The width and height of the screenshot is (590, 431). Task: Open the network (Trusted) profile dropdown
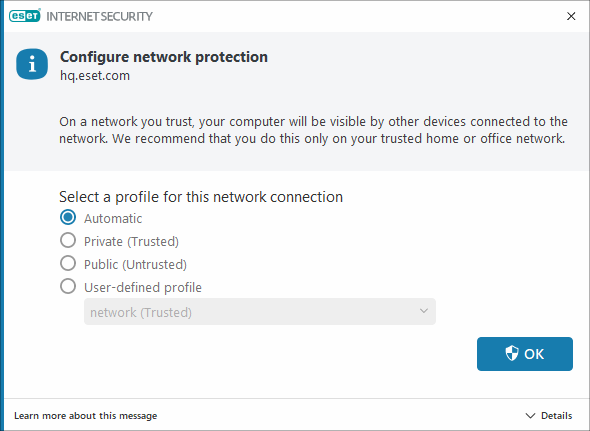pos(260,312)
